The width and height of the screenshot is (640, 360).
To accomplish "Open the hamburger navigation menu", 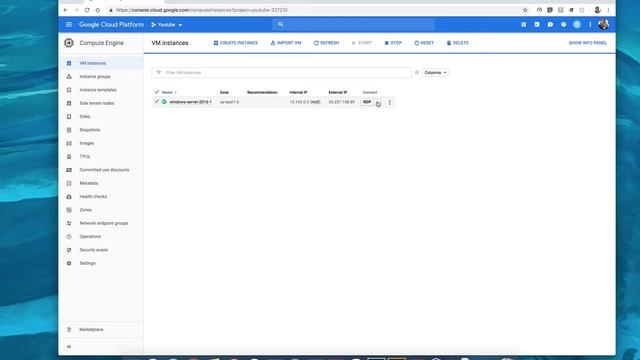I will pyautogui.click(x=69, y=24).
